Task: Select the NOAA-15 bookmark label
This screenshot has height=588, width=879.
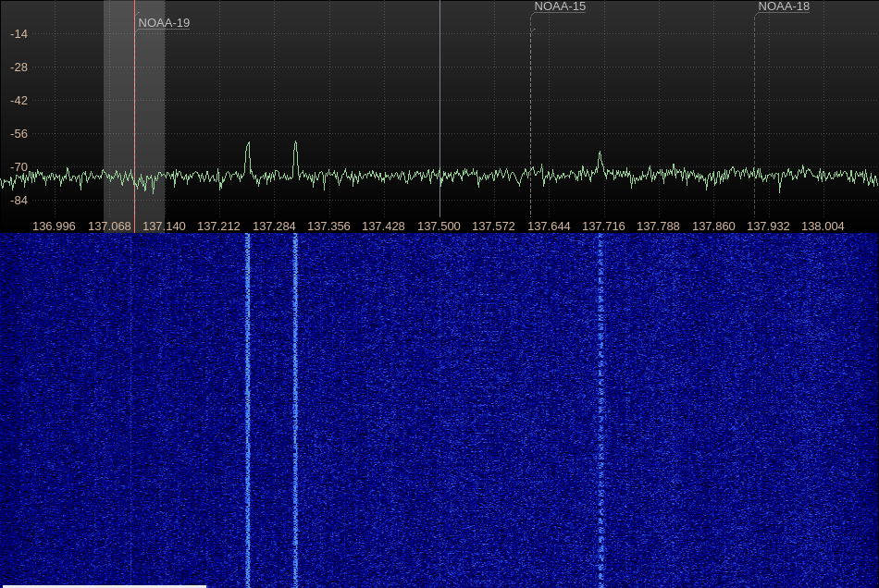Action: point(560,6)
